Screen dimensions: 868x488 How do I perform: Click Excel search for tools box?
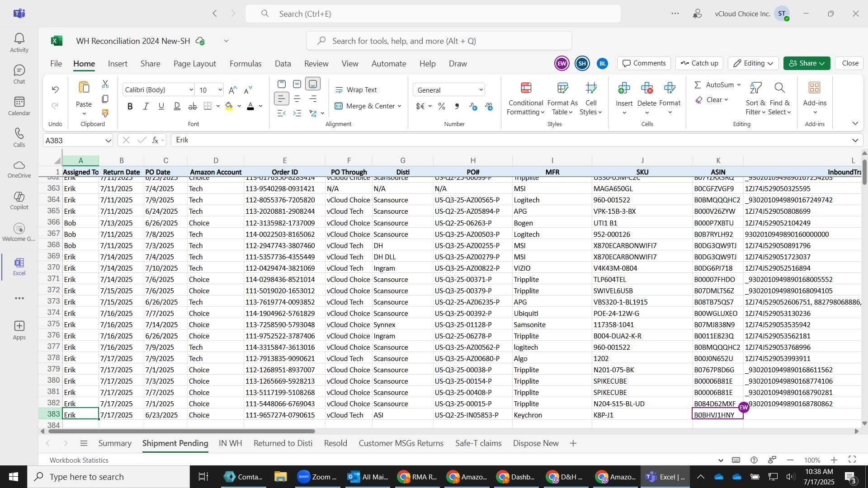(x=439, y=41)
